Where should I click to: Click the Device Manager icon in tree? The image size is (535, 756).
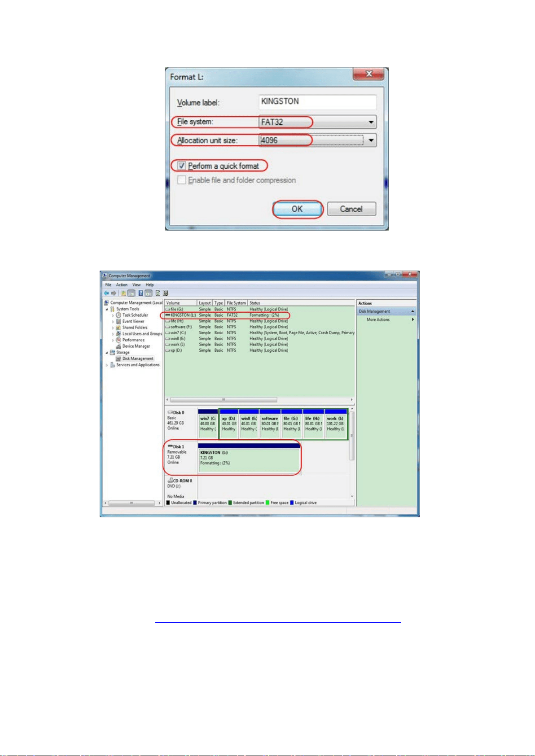tap(118, 346)
